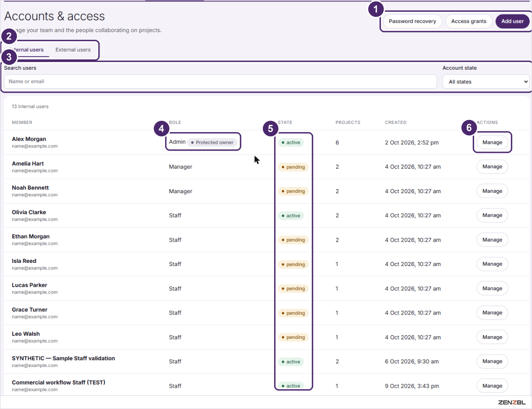Open Access grants
This screenshot has width=532, height=409.
tap(469, 21)
